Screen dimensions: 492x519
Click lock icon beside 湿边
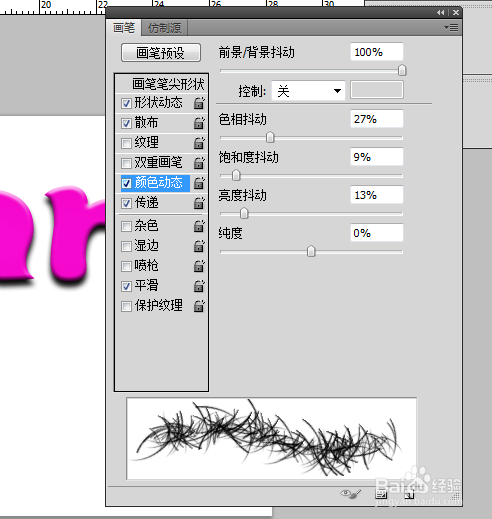pos(199,246)
